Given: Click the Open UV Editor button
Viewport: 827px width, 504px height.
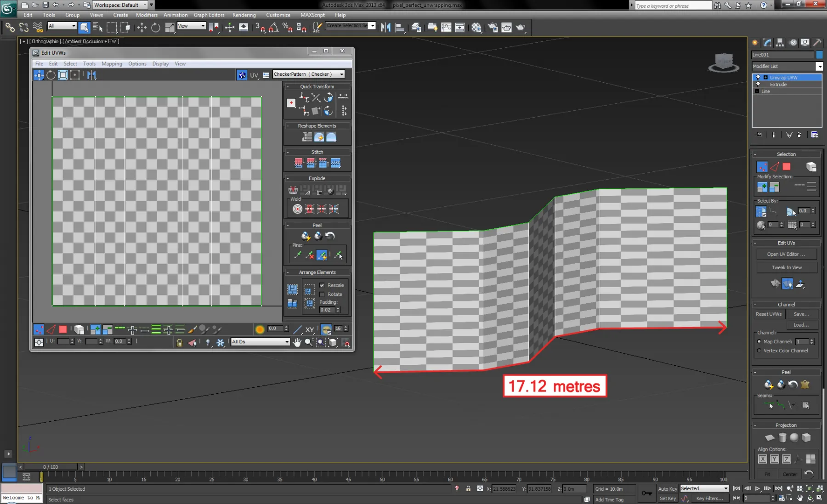Looking at the screenshot, I should point(786,254).
